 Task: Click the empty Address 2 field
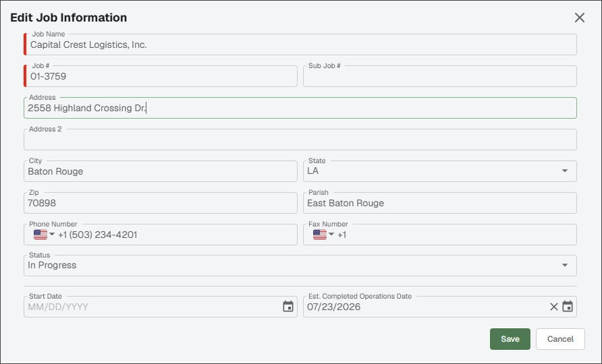click(300, 140)
